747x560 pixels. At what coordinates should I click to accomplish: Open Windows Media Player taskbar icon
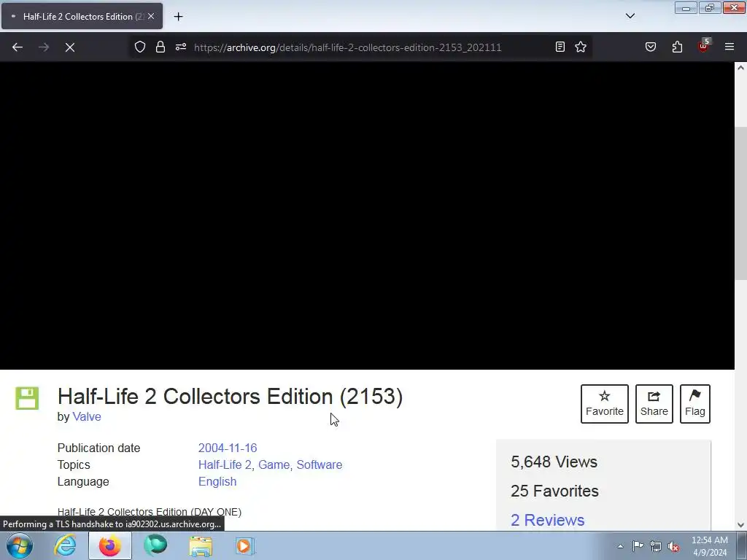[x=245, y=545]
